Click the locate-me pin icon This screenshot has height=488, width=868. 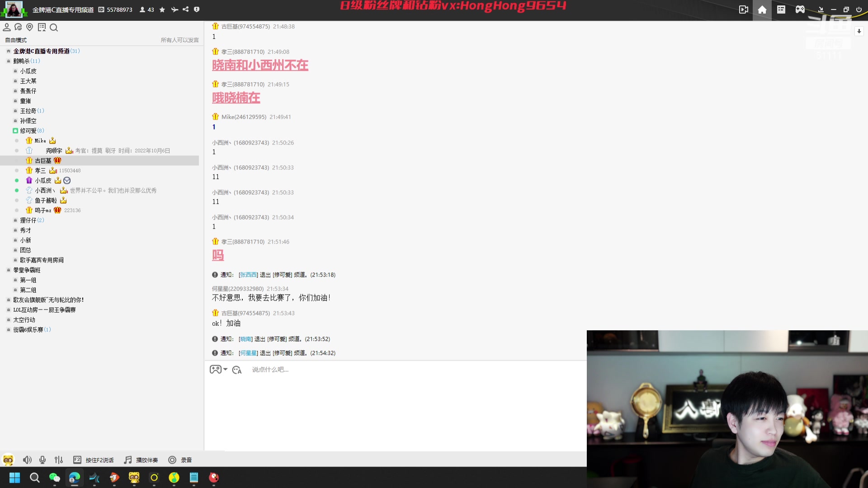[30, 28]
